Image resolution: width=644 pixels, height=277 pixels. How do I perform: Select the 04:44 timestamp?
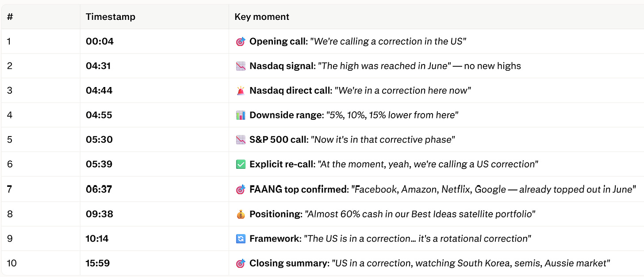(99, 91)
